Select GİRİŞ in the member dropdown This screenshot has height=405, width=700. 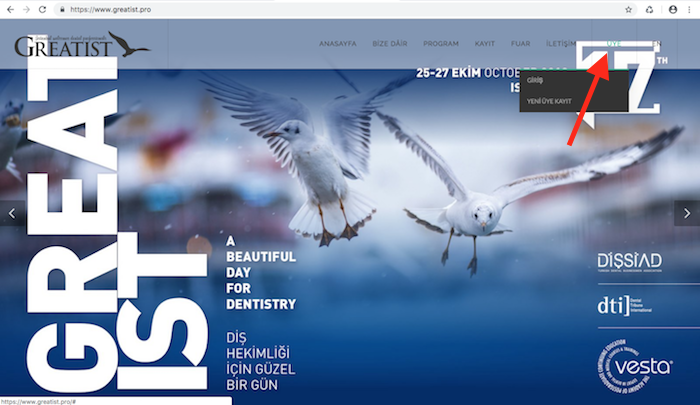tap(534, 80)
